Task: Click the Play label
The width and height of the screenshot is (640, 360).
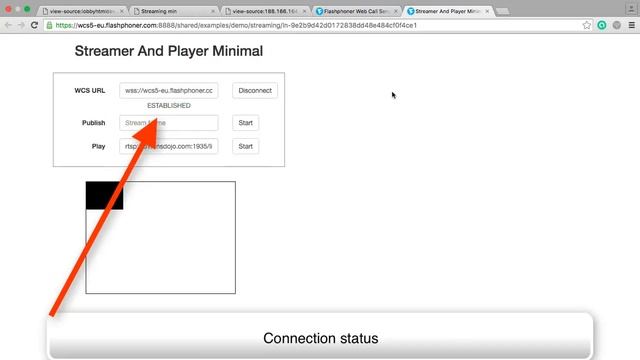Action: point(98,147)
